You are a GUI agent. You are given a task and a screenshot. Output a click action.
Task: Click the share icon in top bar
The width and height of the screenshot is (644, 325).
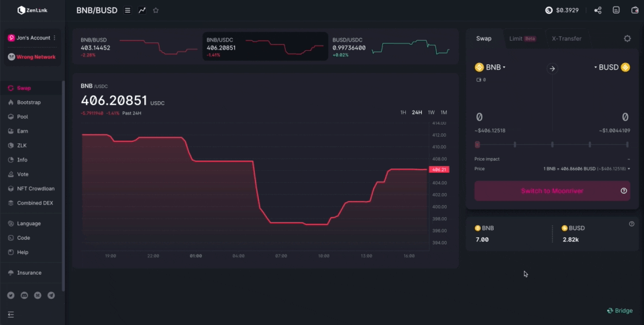point(598,10)
